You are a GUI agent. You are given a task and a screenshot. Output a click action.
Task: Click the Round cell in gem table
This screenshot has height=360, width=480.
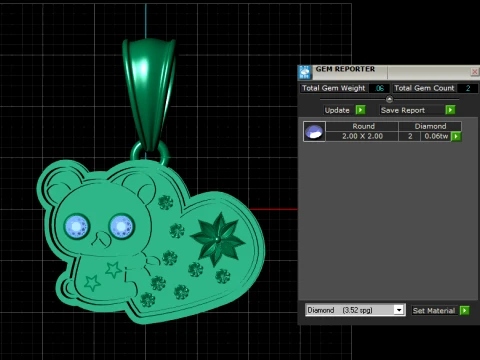[363, 126]
